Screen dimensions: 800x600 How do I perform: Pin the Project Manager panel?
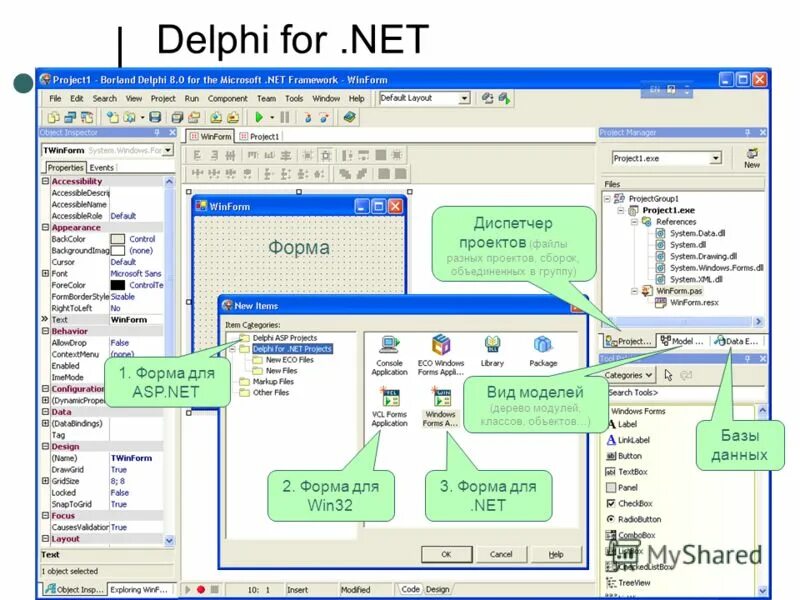[x=747, y=133]
